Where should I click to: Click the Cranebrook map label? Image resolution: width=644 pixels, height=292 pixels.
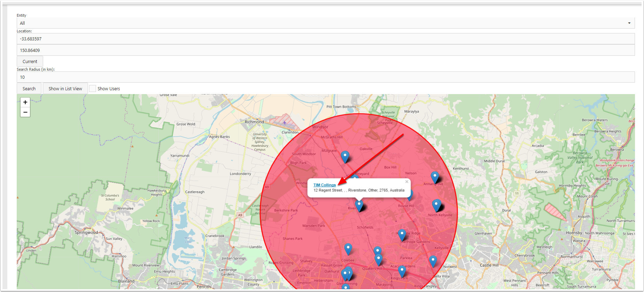[215, 236]
